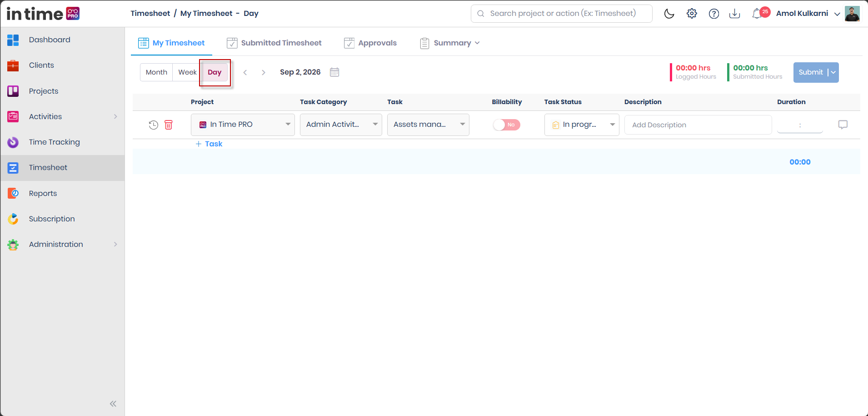This screenshot has width=868, height=416.
Task: Delete the task row with trash icon
Action: coord(169,125)
